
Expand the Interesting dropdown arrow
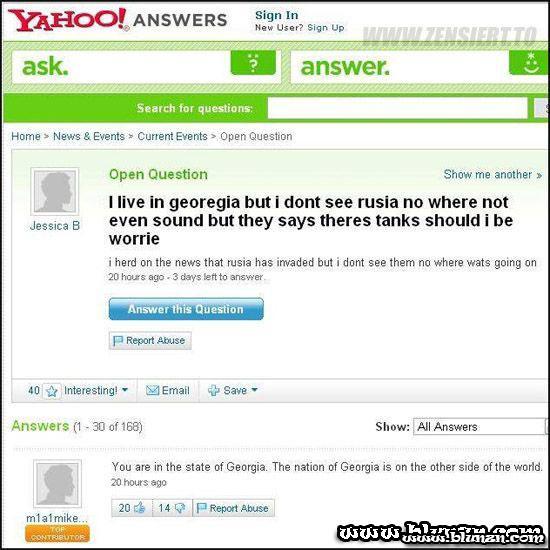tap(125, 390)
